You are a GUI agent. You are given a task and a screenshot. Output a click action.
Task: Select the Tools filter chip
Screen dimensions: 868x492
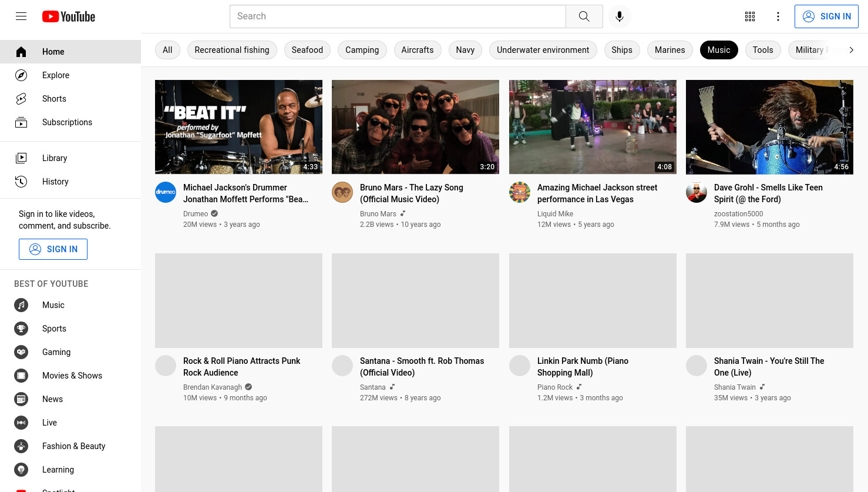[x=763, y=50]
